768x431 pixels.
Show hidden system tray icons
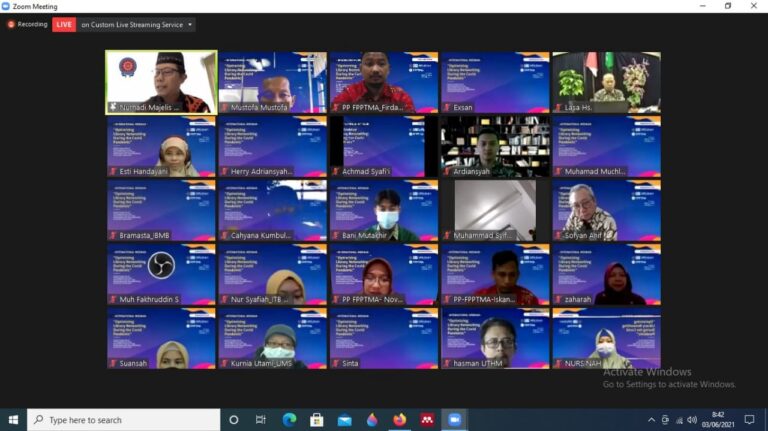tap(651, 420)
